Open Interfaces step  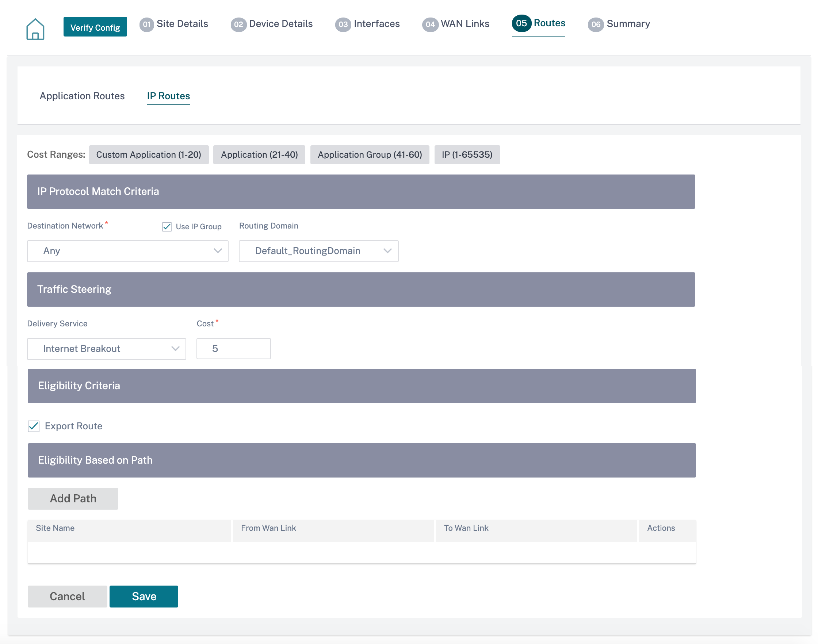tap(377, 24)
